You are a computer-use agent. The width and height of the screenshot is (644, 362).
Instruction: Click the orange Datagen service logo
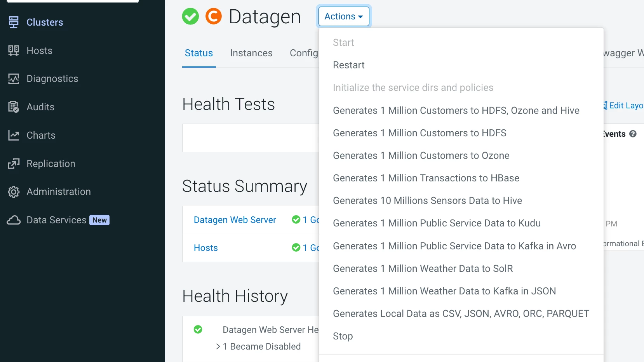click(x=214, y=16)
